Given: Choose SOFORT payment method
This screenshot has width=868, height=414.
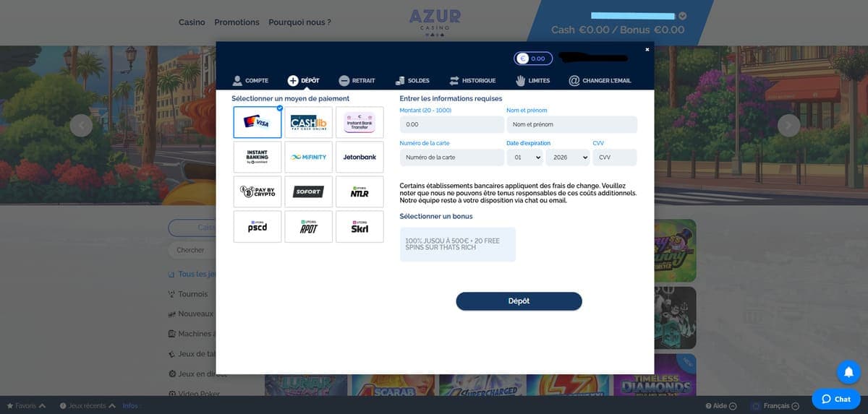Looking at the screenshot, I should (309, 191).
